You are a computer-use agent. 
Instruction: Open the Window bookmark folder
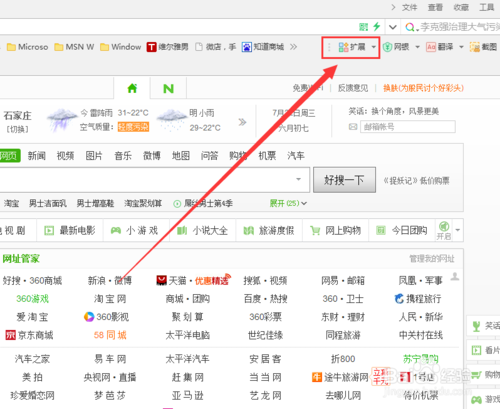(x=121, y=47)
